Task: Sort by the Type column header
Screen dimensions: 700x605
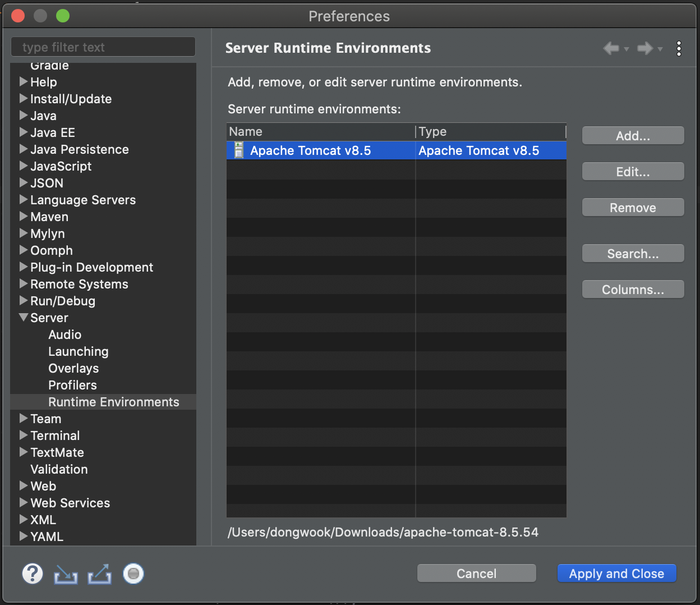Action: click(491, 131)
